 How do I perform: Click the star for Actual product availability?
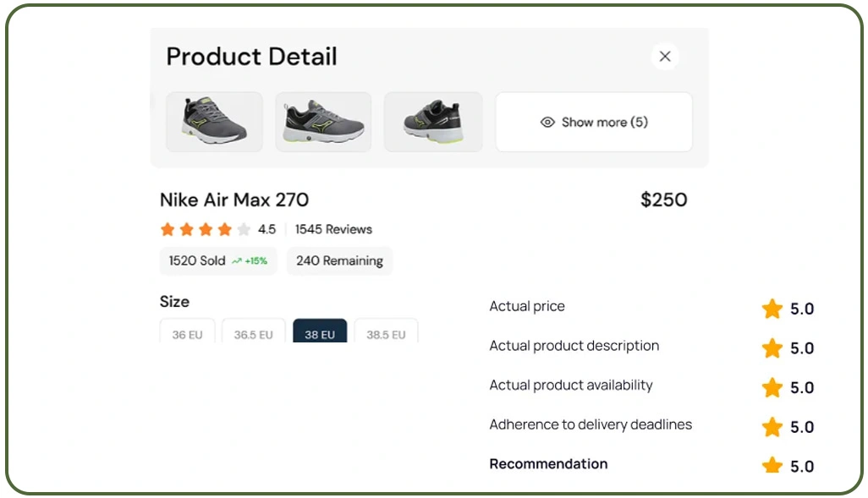tap(772, 387)
